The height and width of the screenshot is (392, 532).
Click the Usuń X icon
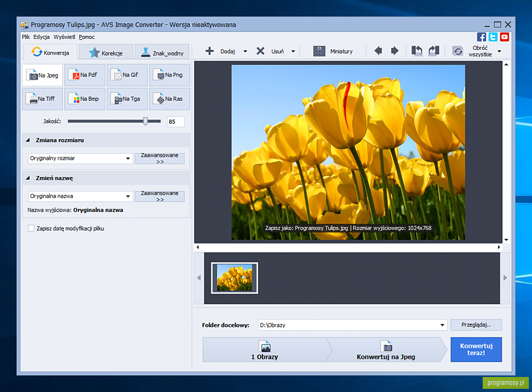[260, 51]
